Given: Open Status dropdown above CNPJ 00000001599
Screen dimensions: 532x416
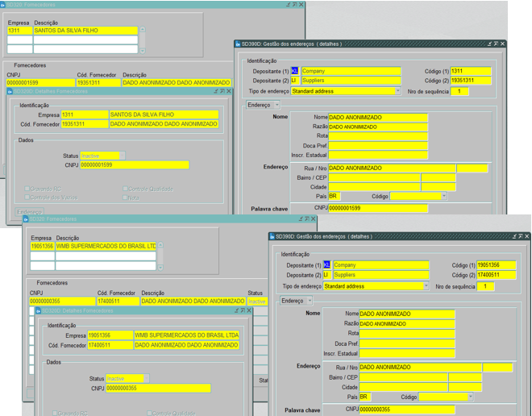Looking at the screenshot, I should (x=123, y=156).
